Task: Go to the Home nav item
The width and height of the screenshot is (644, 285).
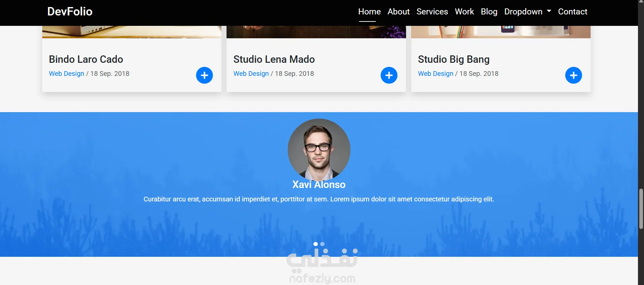Action: point(369,12)
